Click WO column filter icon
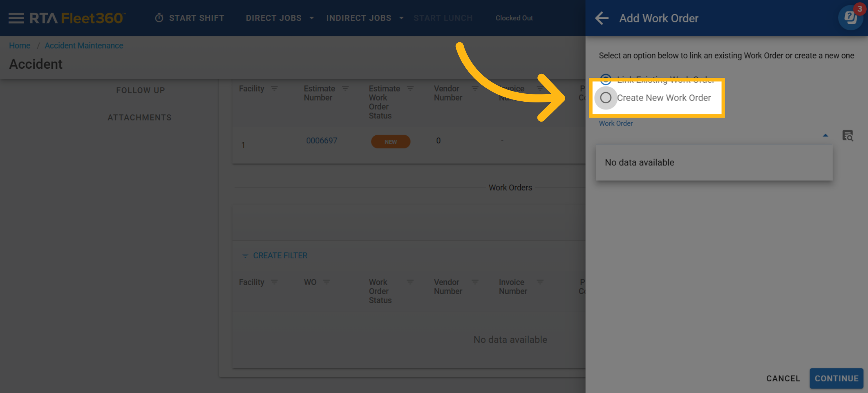868x393 pixels. pyautogui.click(x=327, y=282)
